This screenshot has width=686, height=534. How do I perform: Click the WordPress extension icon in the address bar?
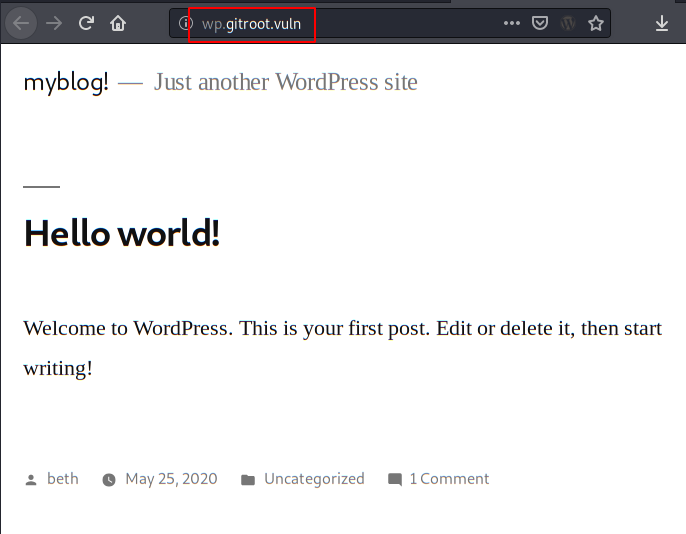pyautogui.click(x=568, y=23)
